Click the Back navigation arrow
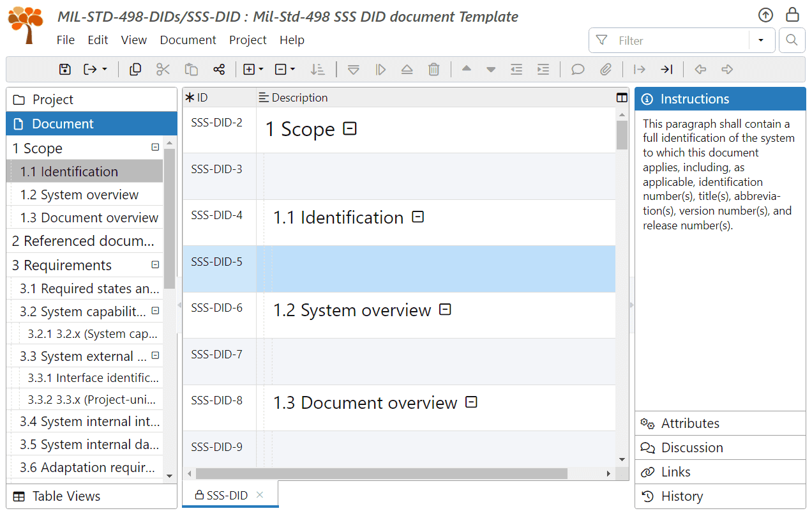 click(x=700, y=70)
